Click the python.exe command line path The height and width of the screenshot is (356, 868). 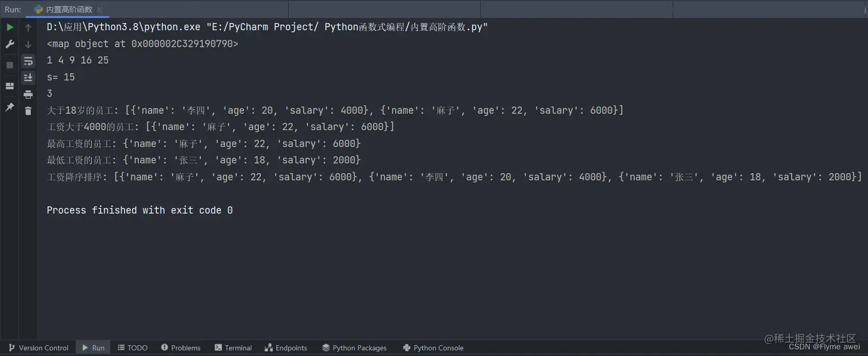tap(268, 27)
